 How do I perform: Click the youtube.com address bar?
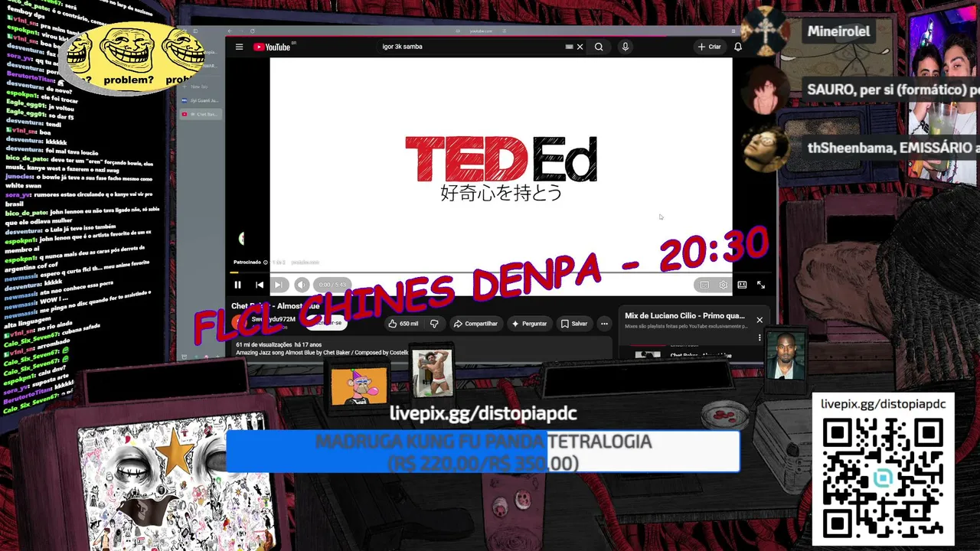(480, 31)
